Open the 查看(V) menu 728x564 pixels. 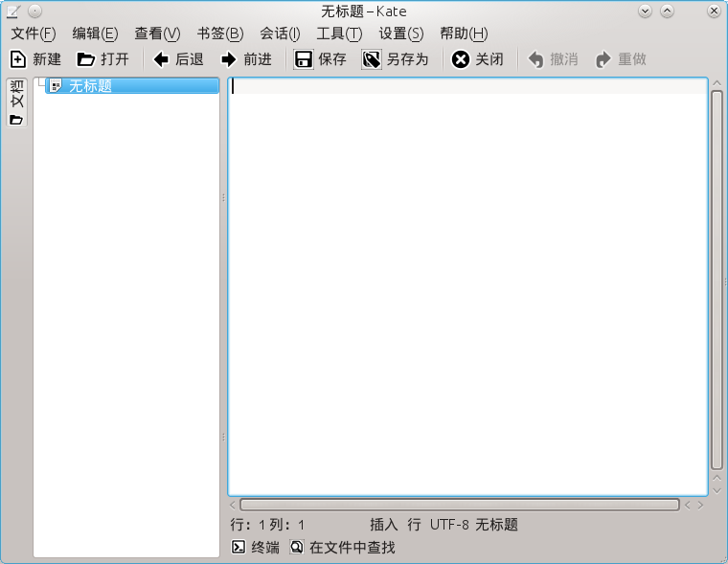tap(157, 34)
